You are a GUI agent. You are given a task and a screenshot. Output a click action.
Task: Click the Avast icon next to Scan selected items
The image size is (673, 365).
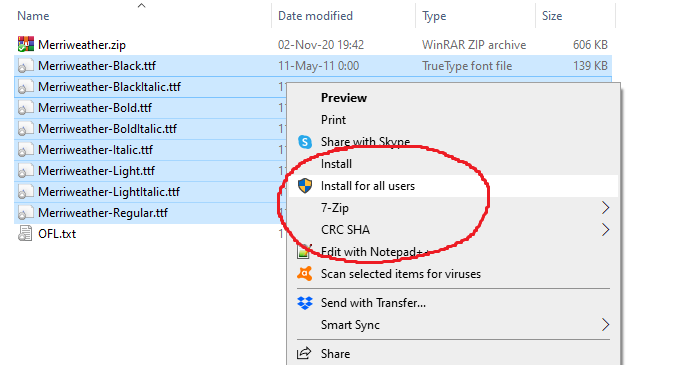tap(305, 274)
